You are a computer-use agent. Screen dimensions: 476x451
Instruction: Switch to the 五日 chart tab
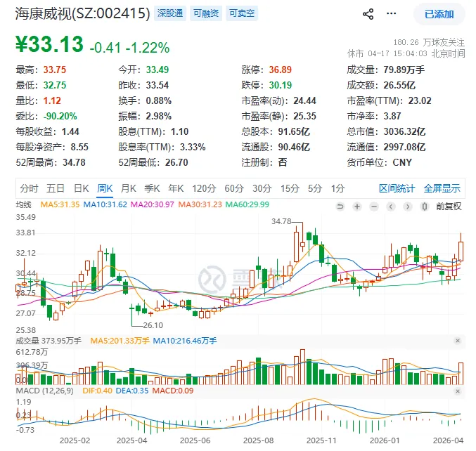click(x=56, y=188)
